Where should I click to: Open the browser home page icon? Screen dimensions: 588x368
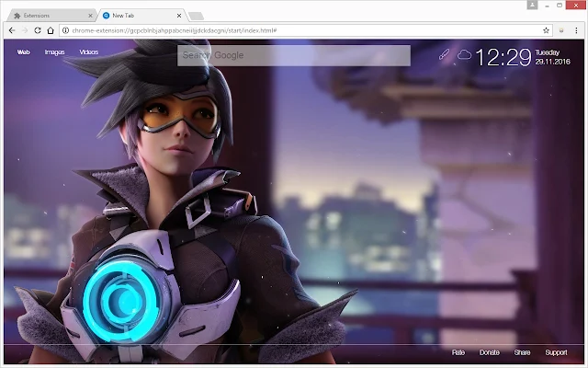pos(51,30)
